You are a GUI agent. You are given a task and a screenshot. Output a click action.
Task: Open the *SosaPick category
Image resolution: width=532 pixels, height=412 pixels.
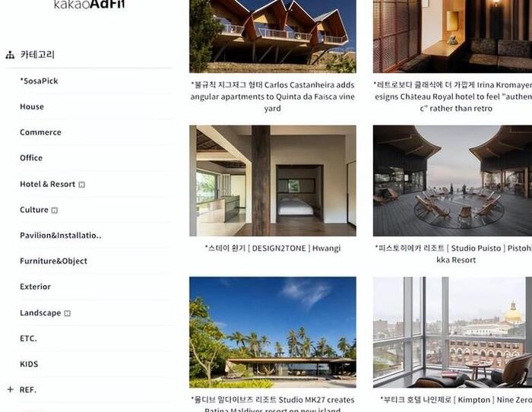[x=39, y=81]
